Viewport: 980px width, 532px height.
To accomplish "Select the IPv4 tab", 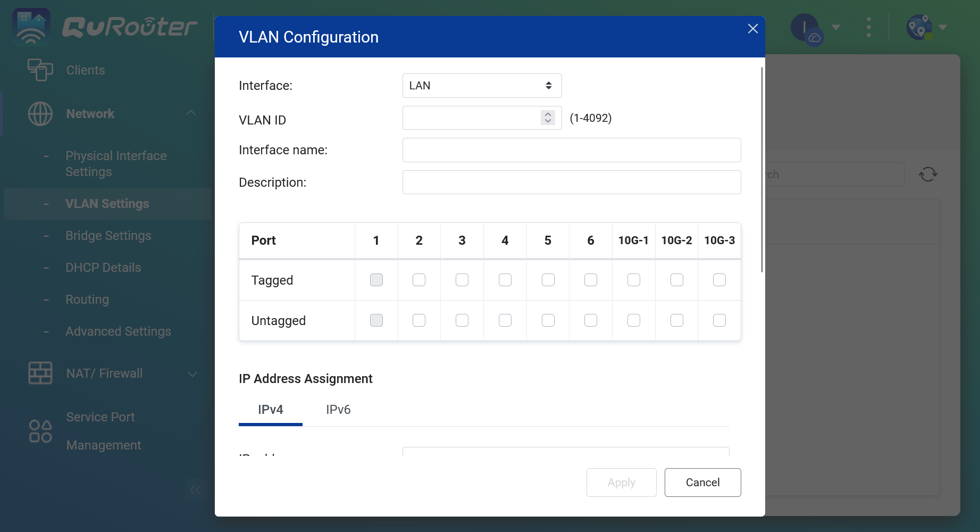I will [270, 410].
